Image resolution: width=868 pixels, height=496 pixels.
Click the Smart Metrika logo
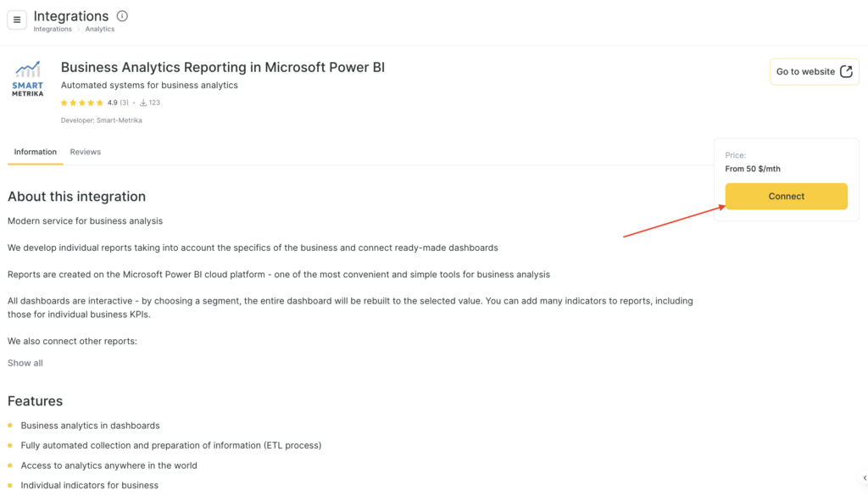[27, 78]
